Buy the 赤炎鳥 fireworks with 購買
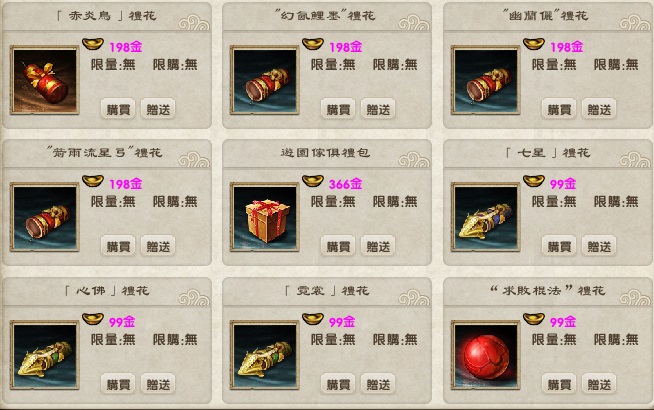This screenshot has width=654, height=410. click(118, 109)
